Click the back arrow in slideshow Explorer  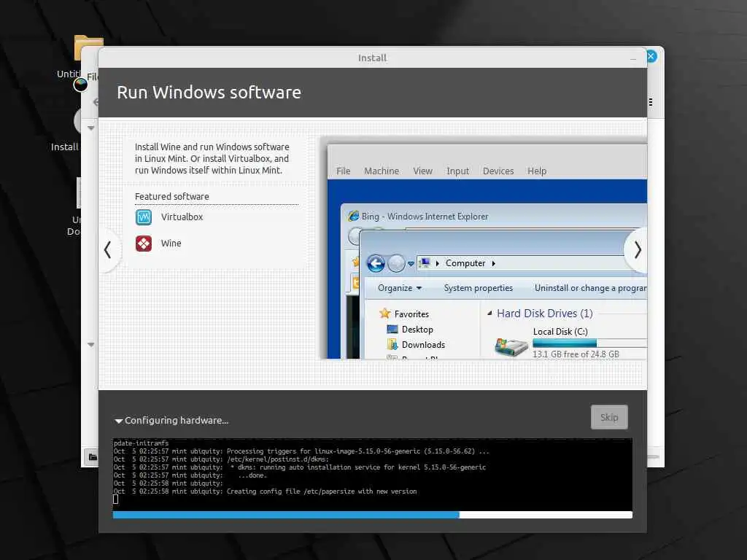(376, 263)
